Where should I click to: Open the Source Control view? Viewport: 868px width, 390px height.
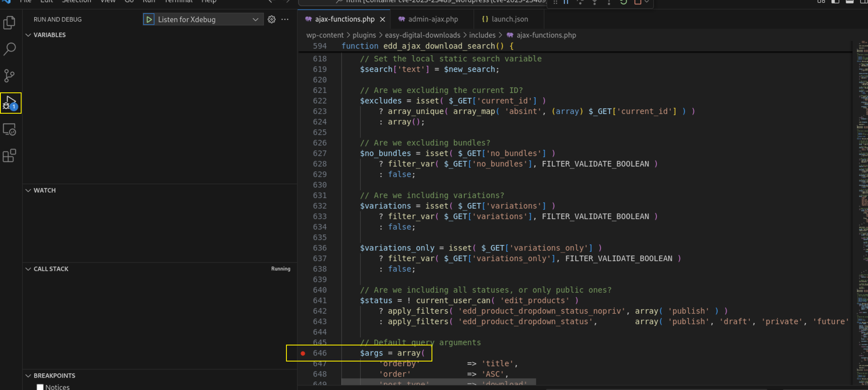click(x=9, y=76)
